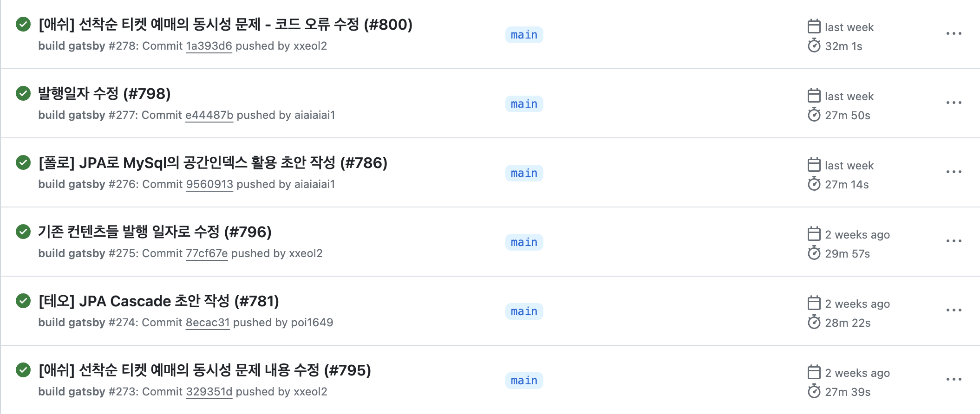
Task: Click the calendar icon beside '2 weeks ago' on #781
Action: [814, 303]
